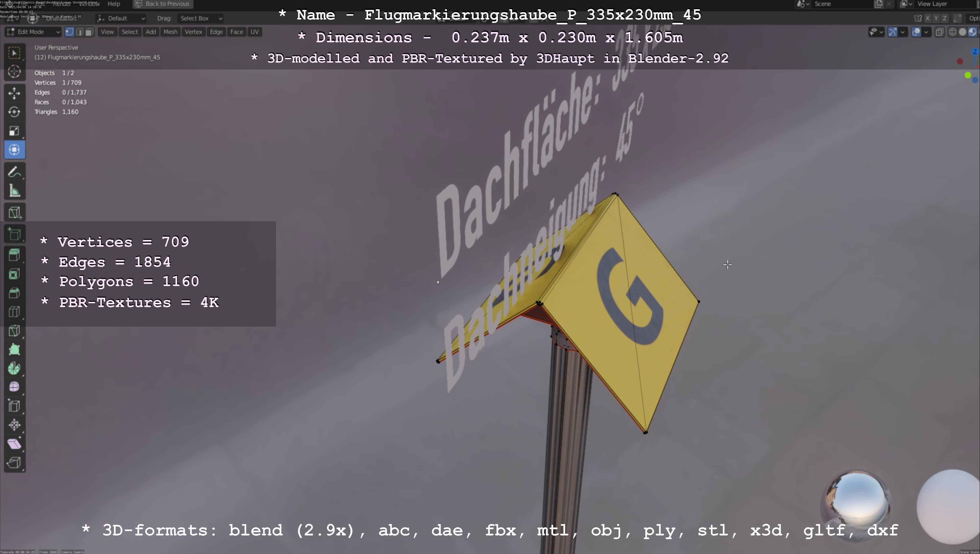Expand the overlays dropdown arrow
Viewport: 980px width, 554px height.
926,32
